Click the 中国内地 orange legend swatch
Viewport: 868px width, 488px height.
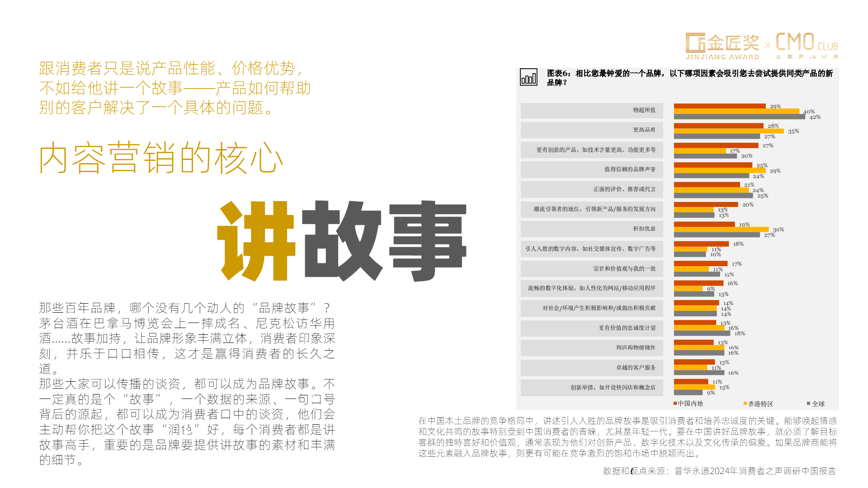coord(675,404)
